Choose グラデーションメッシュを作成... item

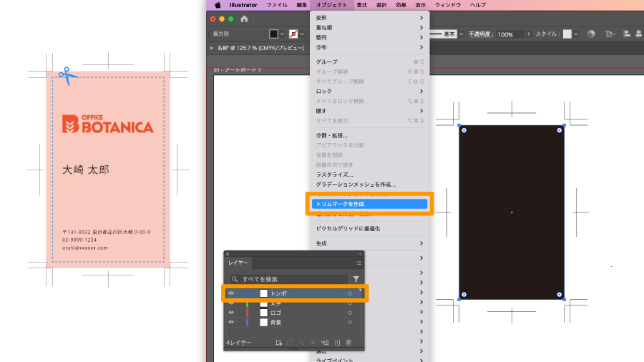pos(369,185)
